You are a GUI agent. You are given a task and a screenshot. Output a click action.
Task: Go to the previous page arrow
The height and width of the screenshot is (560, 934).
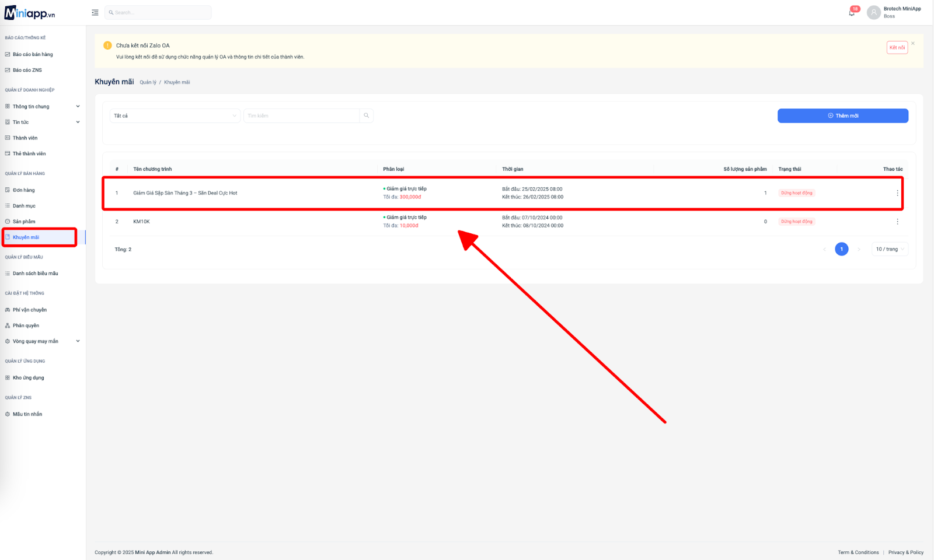point(824,249)
